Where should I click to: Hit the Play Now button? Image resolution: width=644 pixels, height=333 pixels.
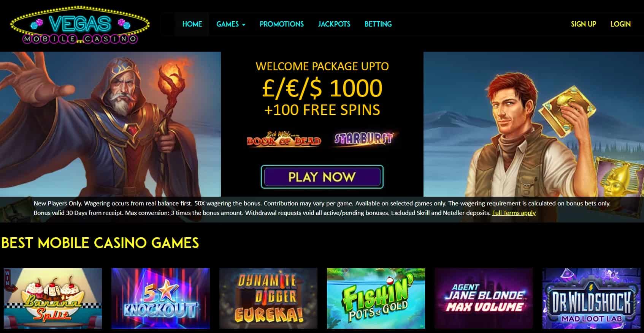[x=322, y=177]
